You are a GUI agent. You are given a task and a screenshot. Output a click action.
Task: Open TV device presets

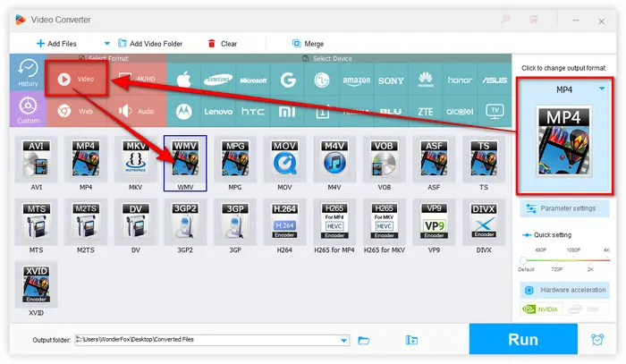tap(495, 112)
